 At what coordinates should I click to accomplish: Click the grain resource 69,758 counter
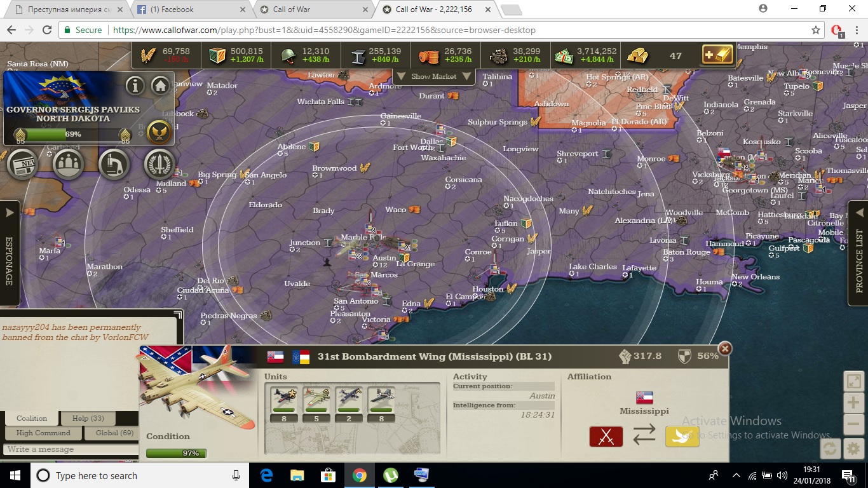(x=165, y=55)
